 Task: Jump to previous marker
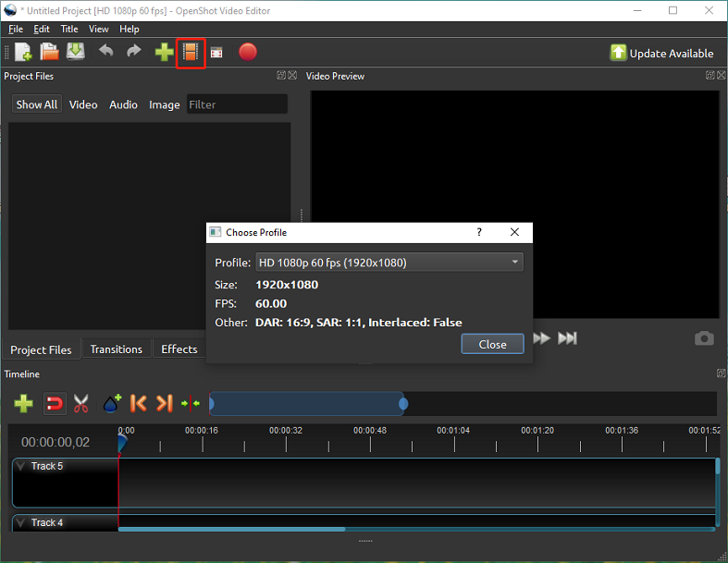pyautogui.click(x=139, y=403)
